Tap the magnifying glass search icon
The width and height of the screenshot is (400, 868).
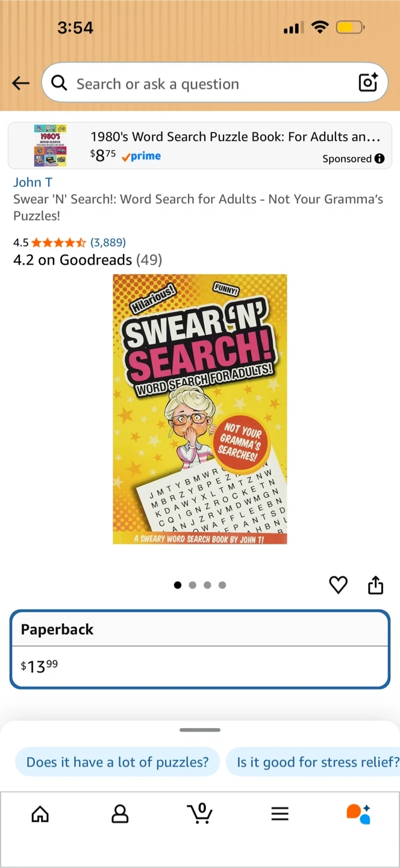(59, 83)
